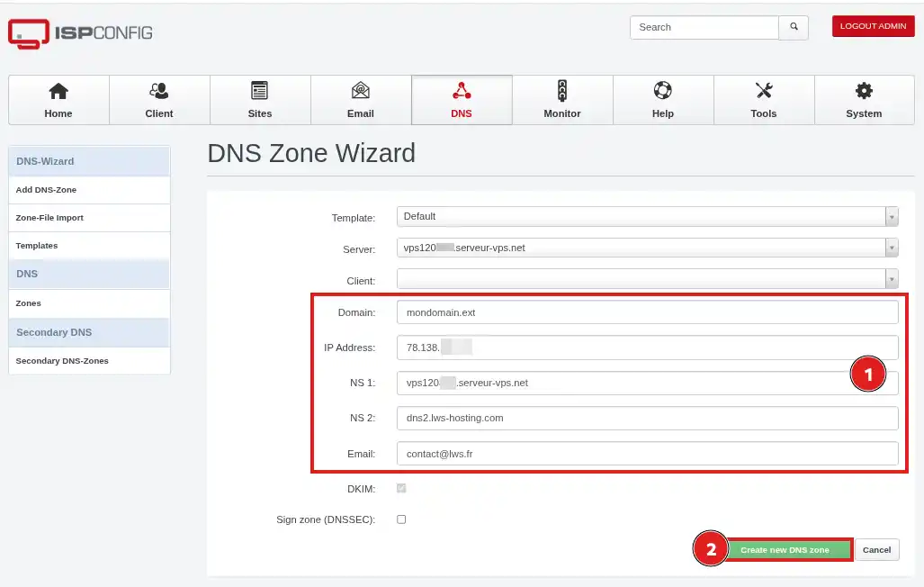Click the DNS sidebar section heading

coord(90,274)
